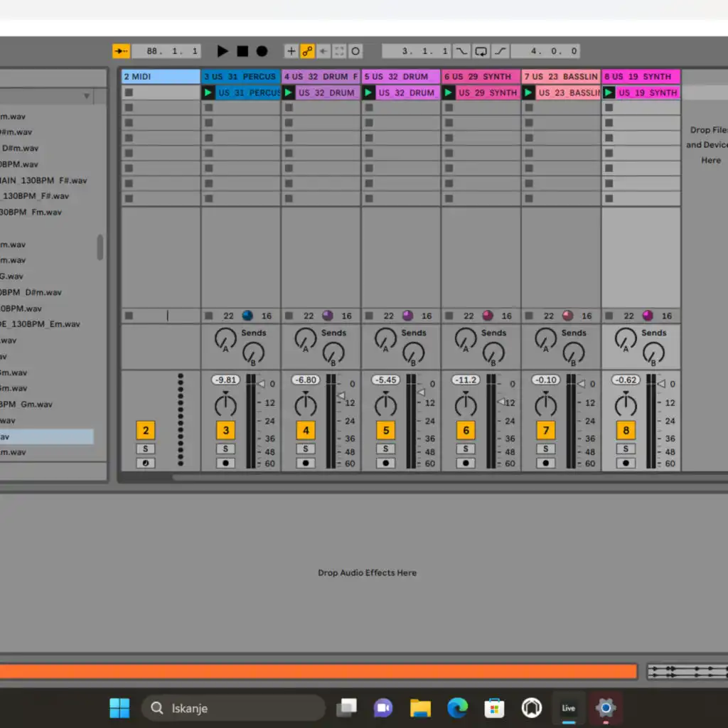Deactivate track 2 using its yellow activator
The height and width of the screenshot is (728, 728).
point(146,430)
